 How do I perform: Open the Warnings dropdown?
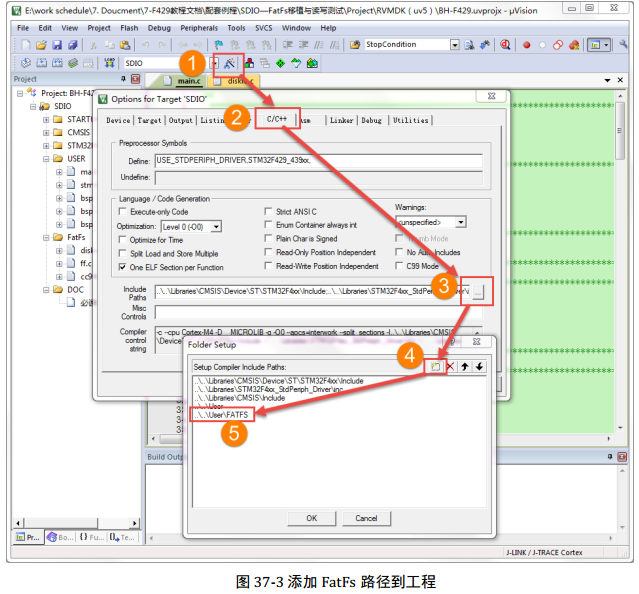pyautogui.click(x=461, y=222)
